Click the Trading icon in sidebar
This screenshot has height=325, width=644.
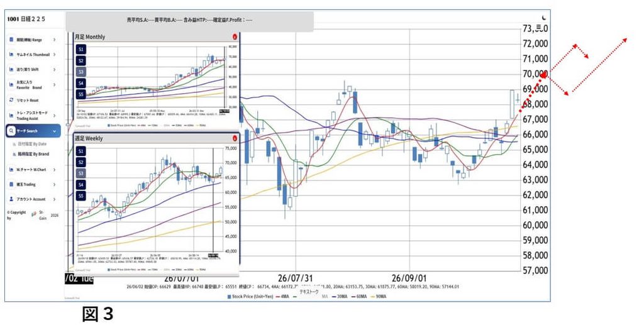point(11,184)
